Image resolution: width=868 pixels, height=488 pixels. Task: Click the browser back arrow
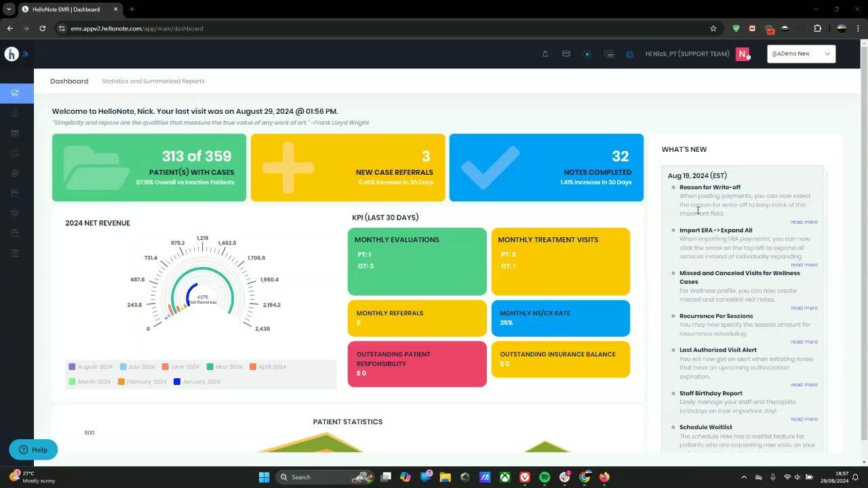(x=9, y=28)
